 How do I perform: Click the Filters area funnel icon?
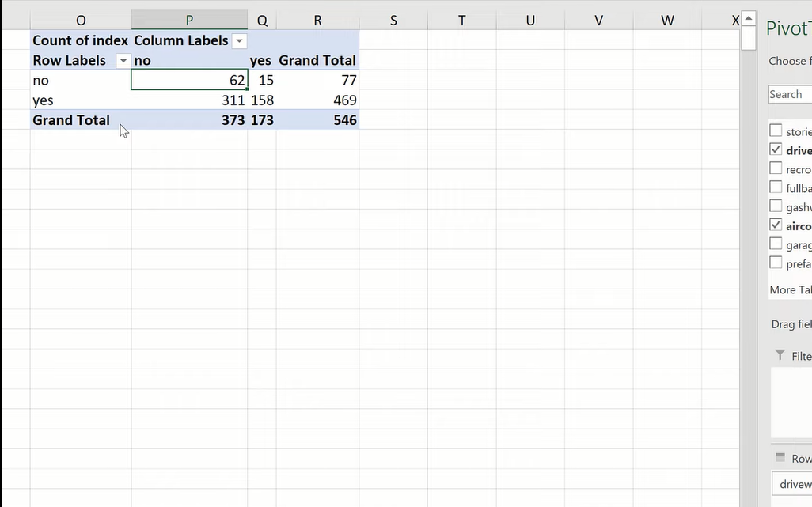(780, 355)
